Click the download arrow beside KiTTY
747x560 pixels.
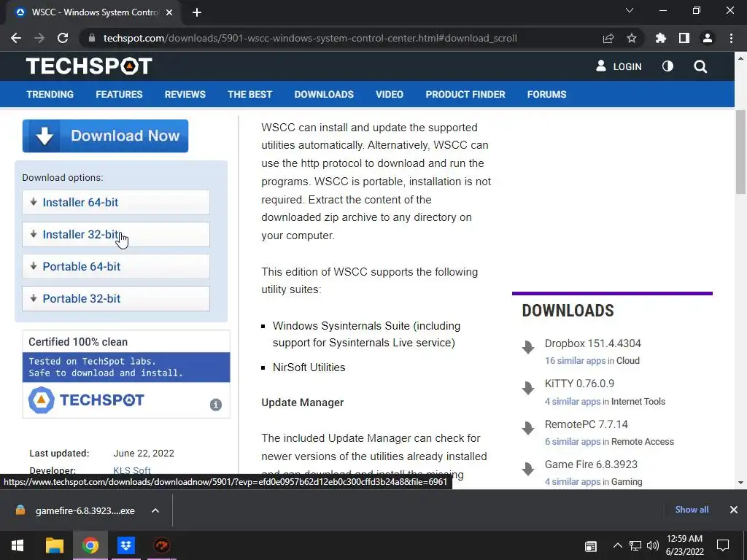[528, 388]
